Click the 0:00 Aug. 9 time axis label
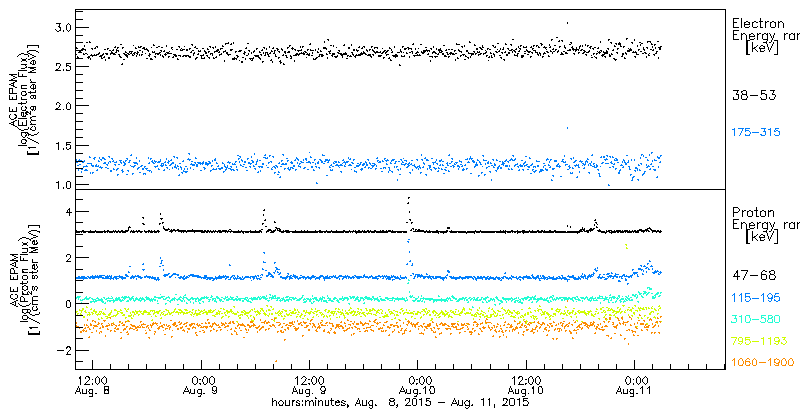800x410 pixels. click(202, 386)
